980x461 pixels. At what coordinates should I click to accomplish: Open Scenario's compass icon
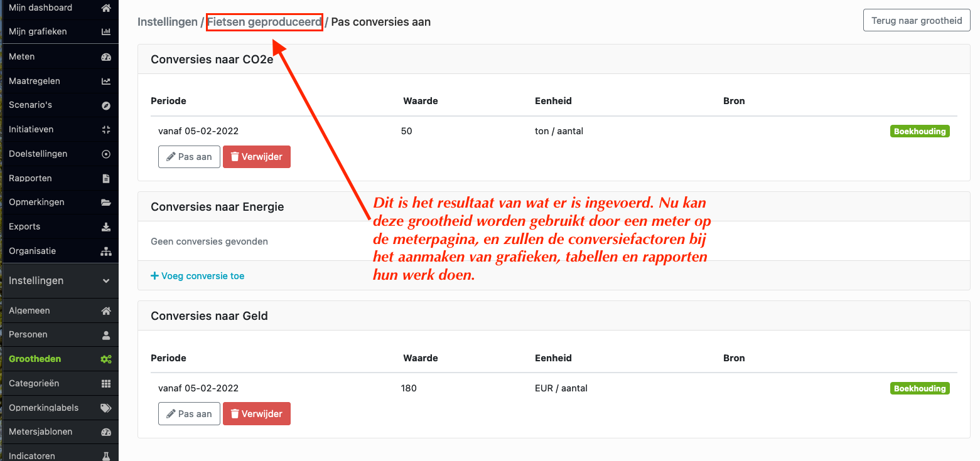click(106, 105)
